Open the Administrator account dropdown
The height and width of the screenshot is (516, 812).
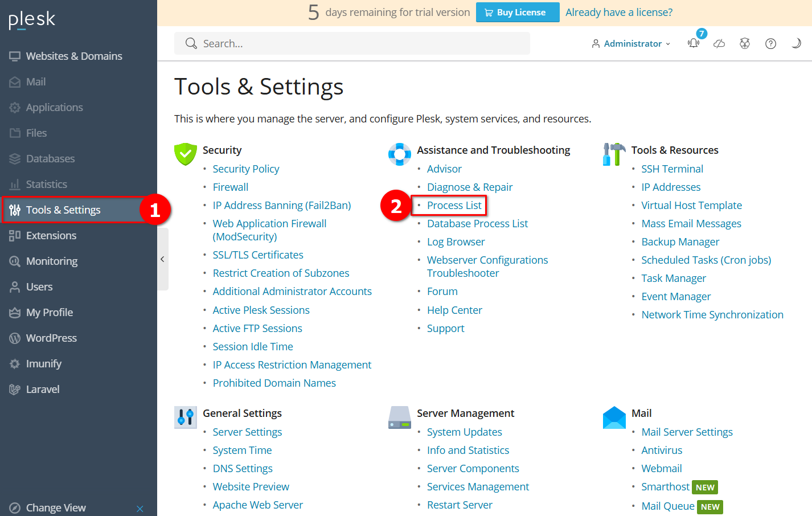631,43
